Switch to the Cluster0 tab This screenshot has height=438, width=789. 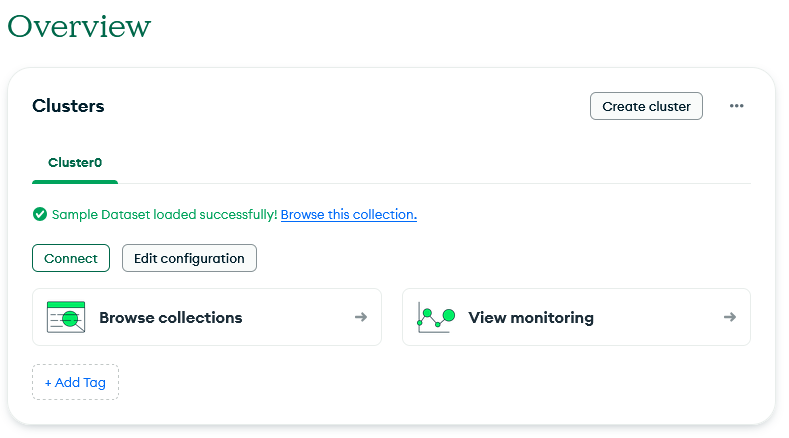[x=75, y=162]
